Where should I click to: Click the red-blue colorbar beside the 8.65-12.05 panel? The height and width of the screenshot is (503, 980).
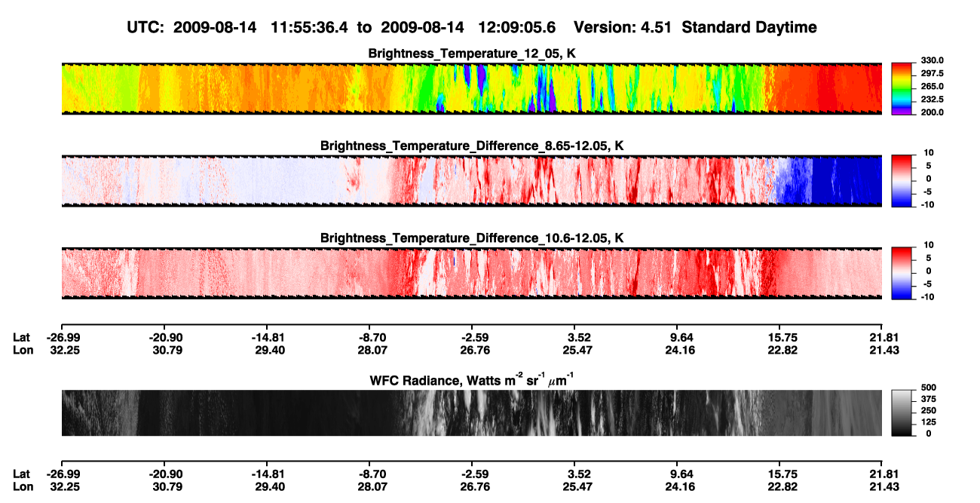(902, 181)
